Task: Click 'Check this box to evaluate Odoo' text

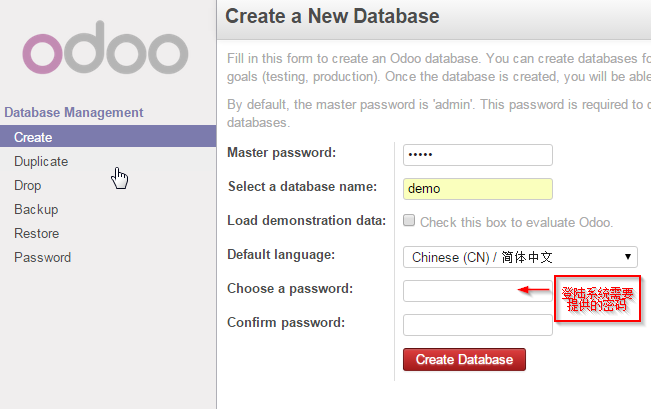Action: pyautogui.click(x=516, y=223)
